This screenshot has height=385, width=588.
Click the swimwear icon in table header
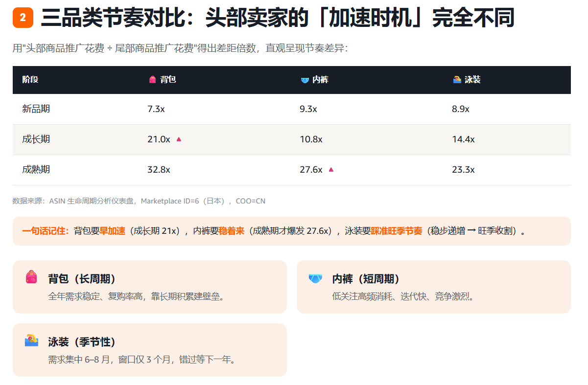click(x=457, y=80)
